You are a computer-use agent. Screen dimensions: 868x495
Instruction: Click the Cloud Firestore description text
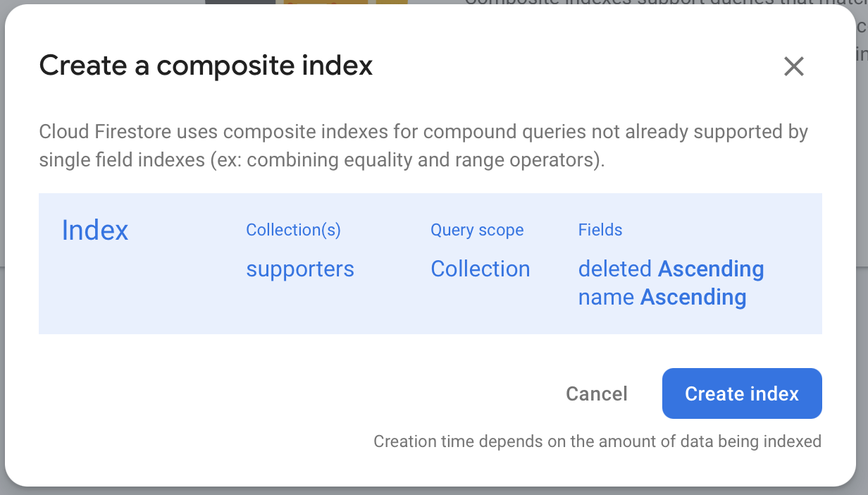(423, 145)
